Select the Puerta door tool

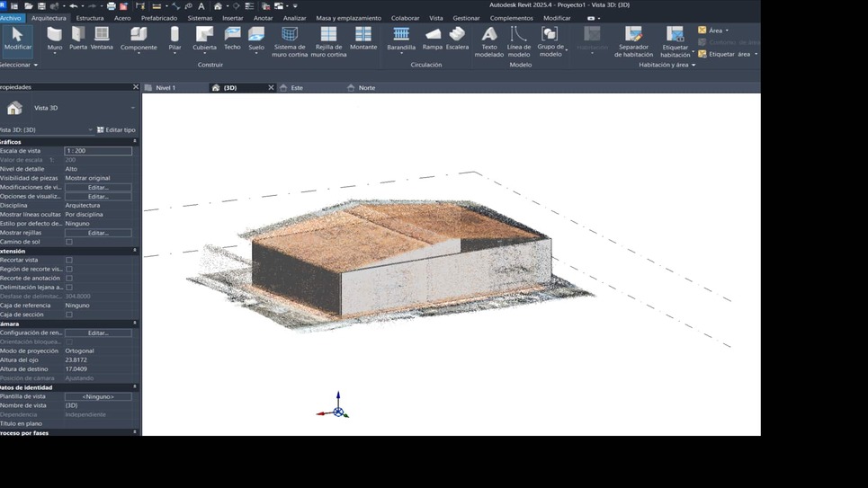tap(78, 39)
